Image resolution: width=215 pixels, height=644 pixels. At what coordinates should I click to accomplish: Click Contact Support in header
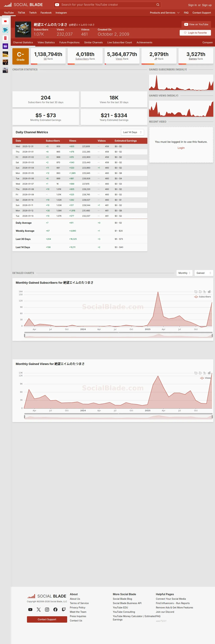tap(201, 13)
